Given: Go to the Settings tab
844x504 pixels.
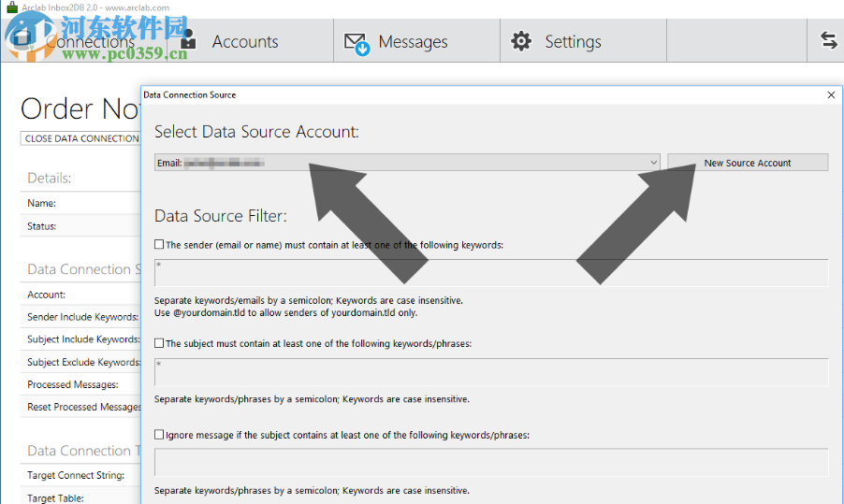Looking at the screenshot, I should click(x=573, y=42).
